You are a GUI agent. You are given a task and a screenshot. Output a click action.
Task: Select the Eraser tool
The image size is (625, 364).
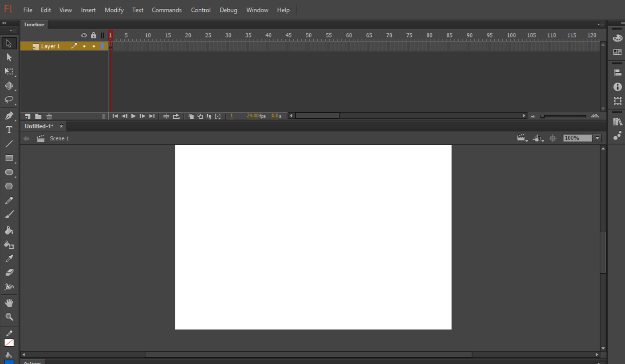point(9,273)
